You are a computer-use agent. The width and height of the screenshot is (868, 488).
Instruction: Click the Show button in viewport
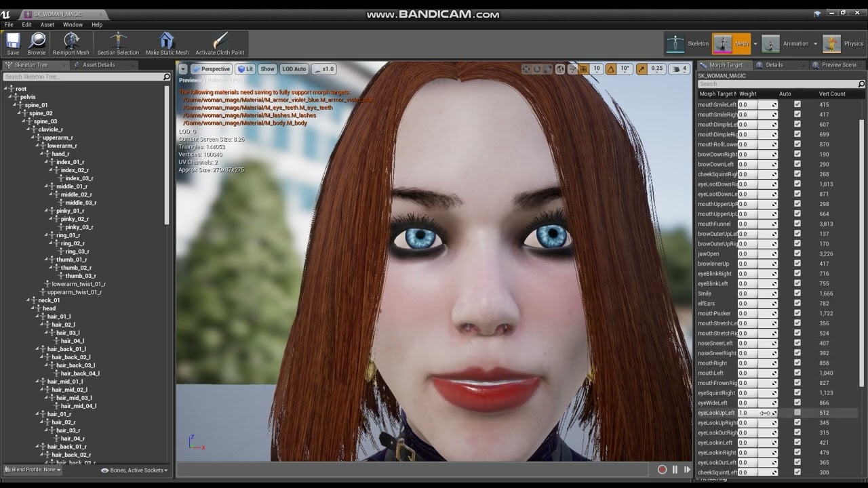tap(268, 69)
